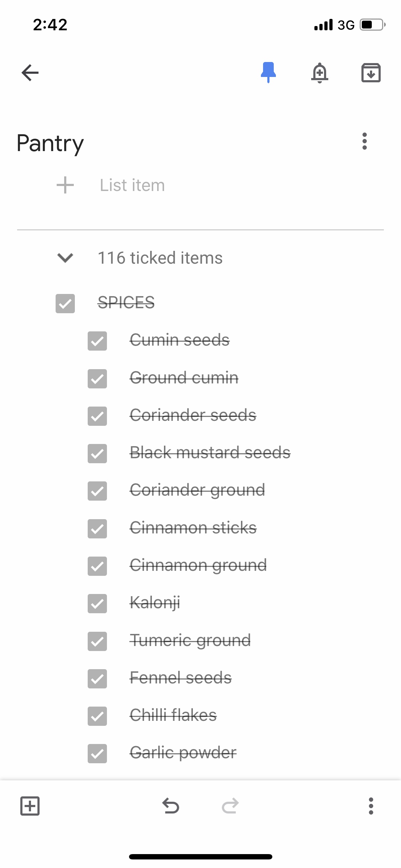Tap the plus icon to add list item

coord(65,185)
